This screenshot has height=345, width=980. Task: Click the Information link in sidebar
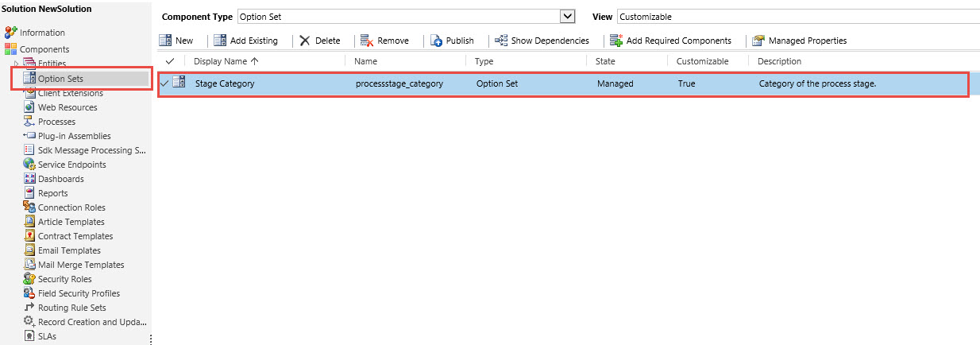coord(42,33)
